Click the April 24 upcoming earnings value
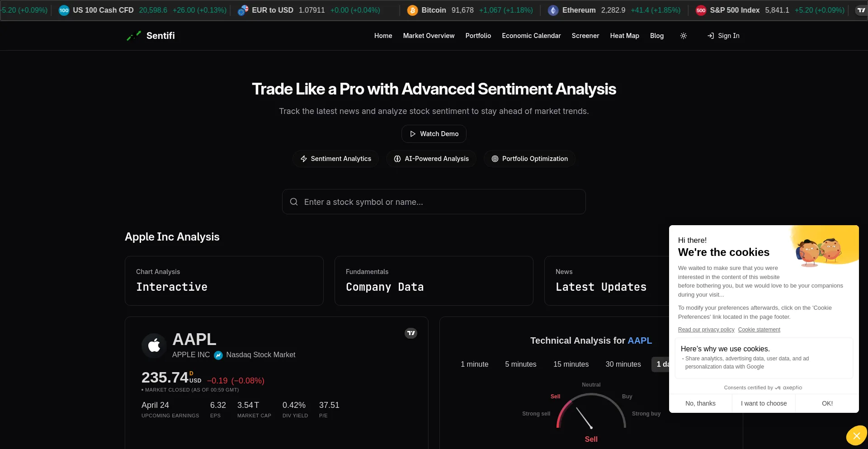 click(x=155, y=405)
